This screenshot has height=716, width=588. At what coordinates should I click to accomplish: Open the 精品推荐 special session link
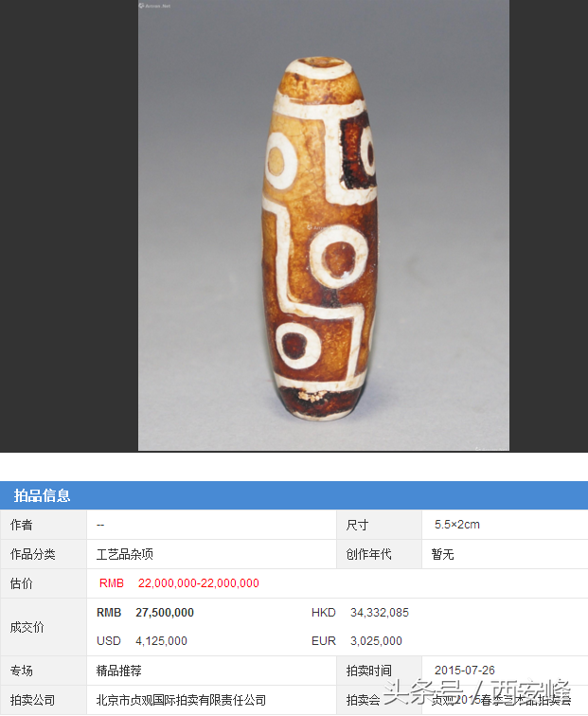pos(118,671)
